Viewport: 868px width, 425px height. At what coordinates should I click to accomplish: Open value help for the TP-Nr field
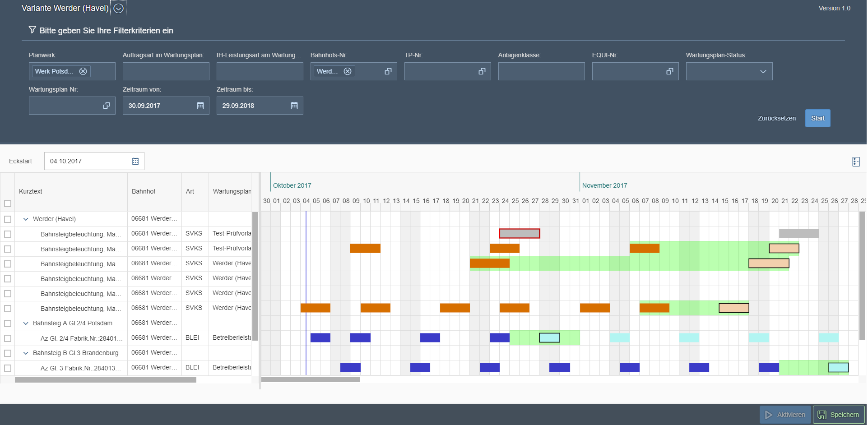point(481,71)
